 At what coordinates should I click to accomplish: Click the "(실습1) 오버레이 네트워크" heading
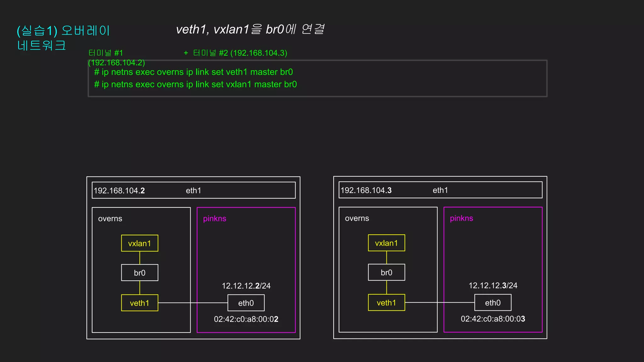click(63, 38)
